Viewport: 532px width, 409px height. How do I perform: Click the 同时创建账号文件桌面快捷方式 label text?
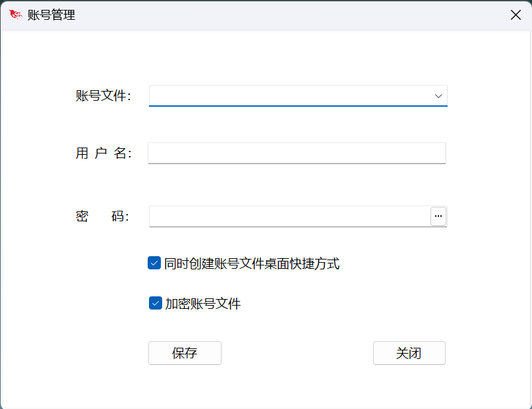click(252, 264)
